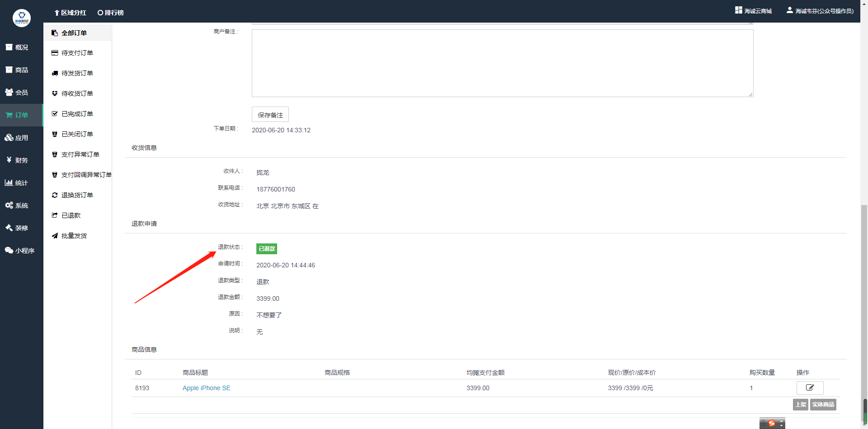The height and width of the screenshot is (429, 868).
Task: Click 购买数量 column header
Action: click(762, 373)
